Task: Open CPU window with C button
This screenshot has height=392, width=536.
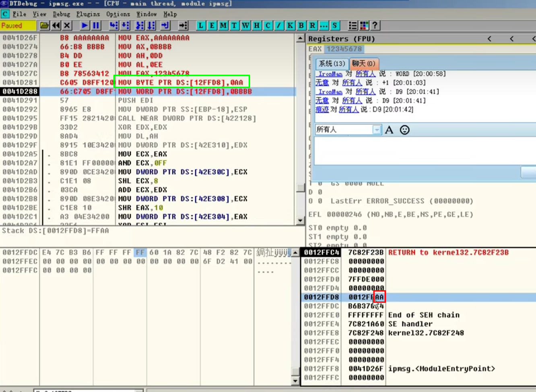Action: click(x=268, y=25)
